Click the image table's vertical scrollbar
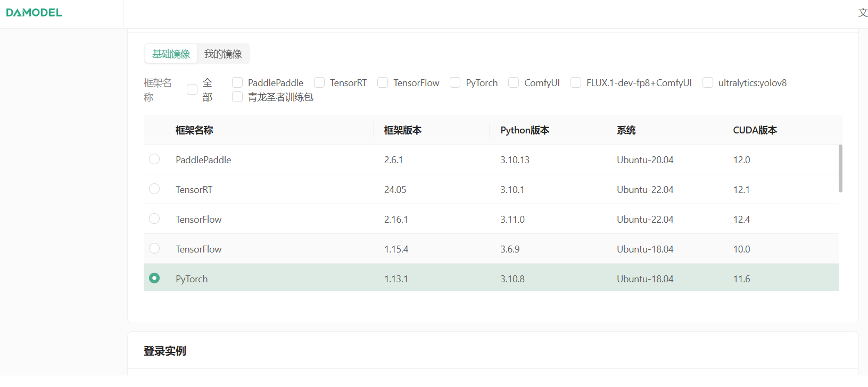This screenshot has width=868, height=387. pyautogui.click(x=840, y=168)
